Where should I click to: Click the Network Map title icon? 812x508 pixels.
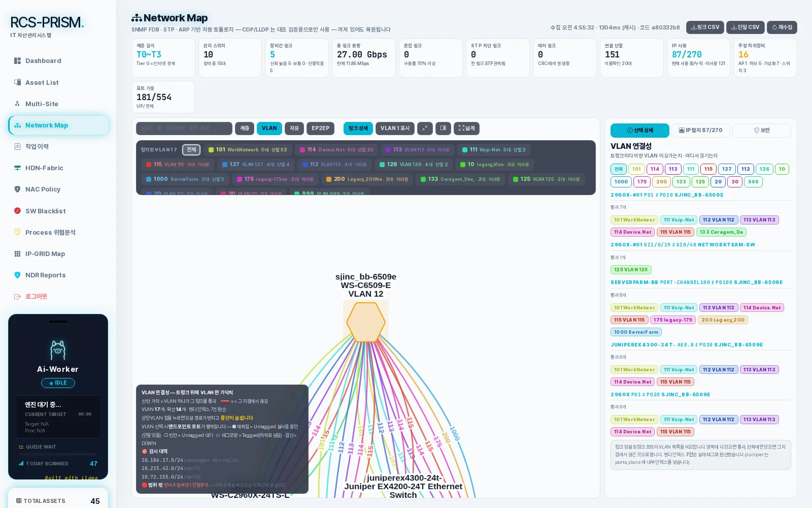click(137, 18)
